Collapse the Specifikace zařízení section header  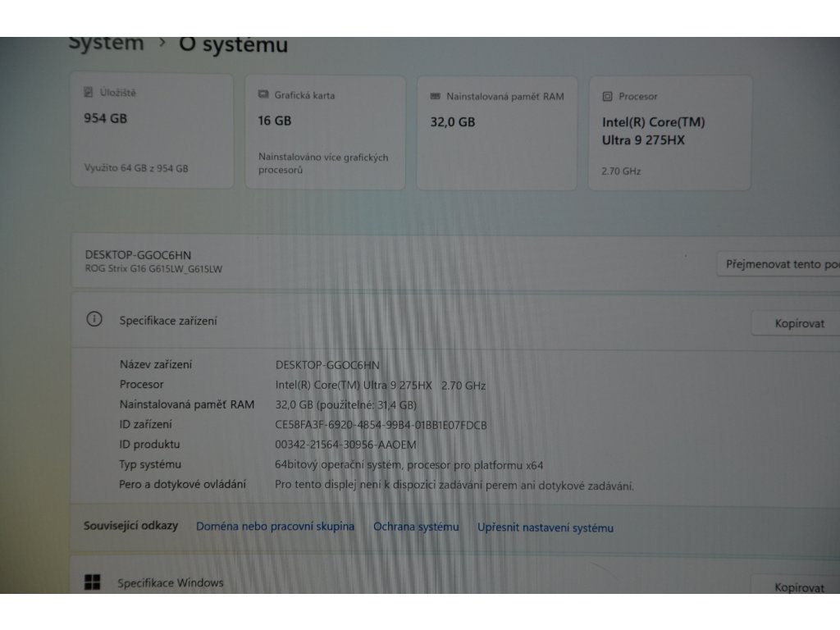(x=455, y=322)
